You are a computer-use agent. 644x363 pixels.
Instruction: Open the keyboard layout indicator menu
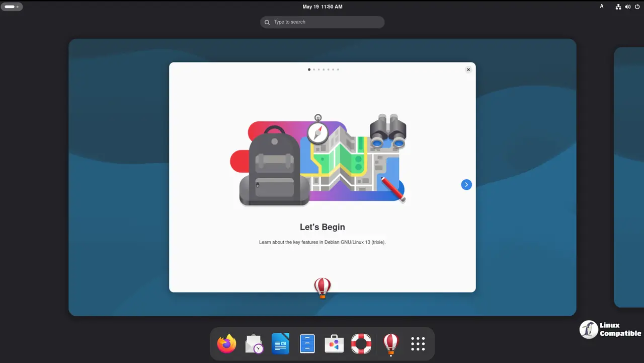pyautogui.click(x=602, y=7)
